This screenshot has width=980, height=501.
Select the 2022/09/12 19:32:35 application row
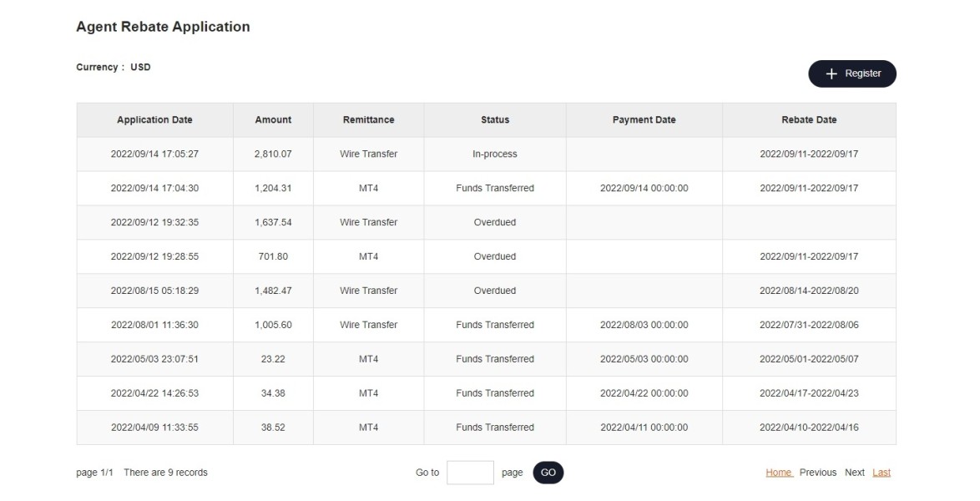[x=154, y=223]
